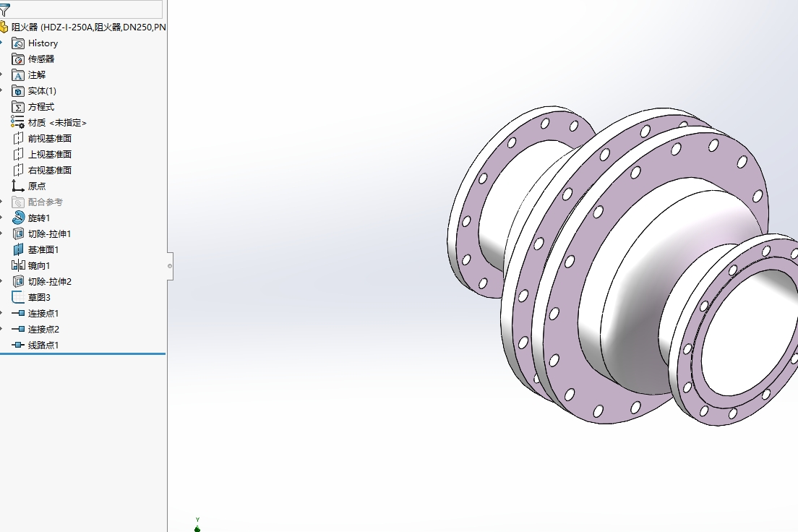This screenshot has width=798, height=532.
Task: Click the 切除-拉伸2 cut-extrude icon
Action: [18, 281]
